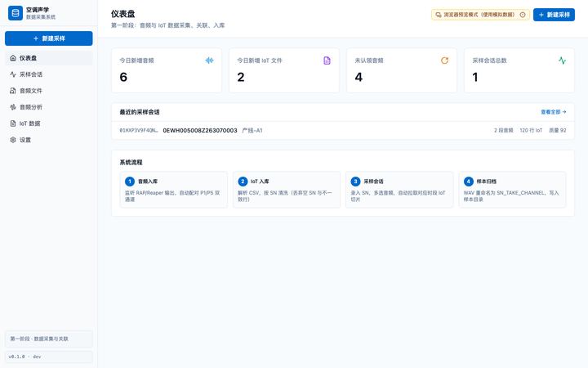
Task: Click the value 1 in 采样会话总数
Action: (x=475, y=77)
